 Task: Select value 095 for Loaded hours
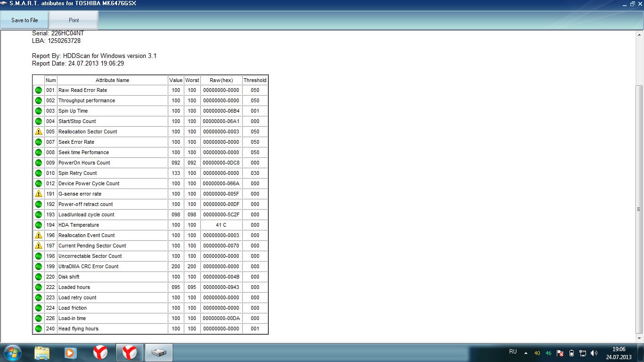pyautogui.click(x=176, y=287)
